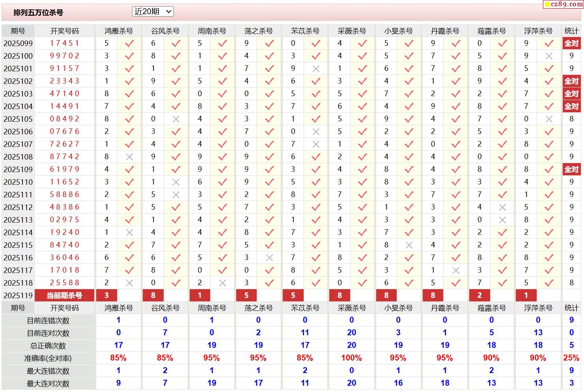Click the gray cross for 小旻杀号 in row 2025115
Viewport: 584px width, 392px height.
coord(409,245)
